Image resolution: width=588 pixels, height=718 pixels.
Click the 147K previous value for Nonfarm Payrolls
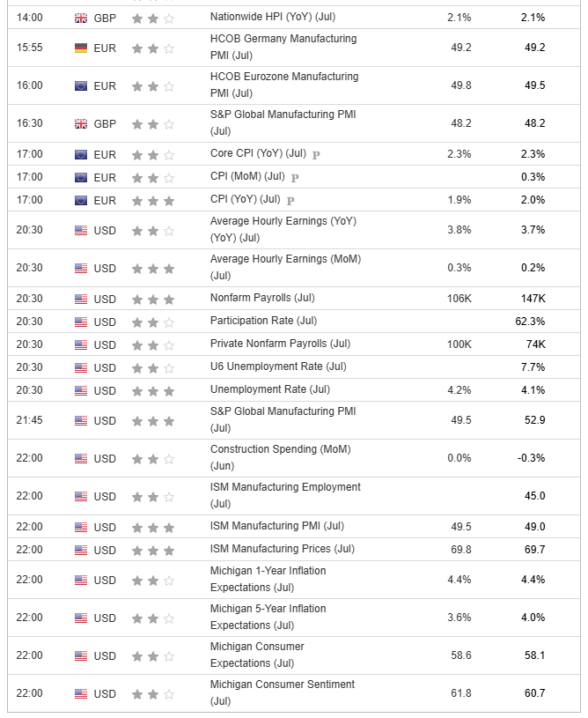533,299
